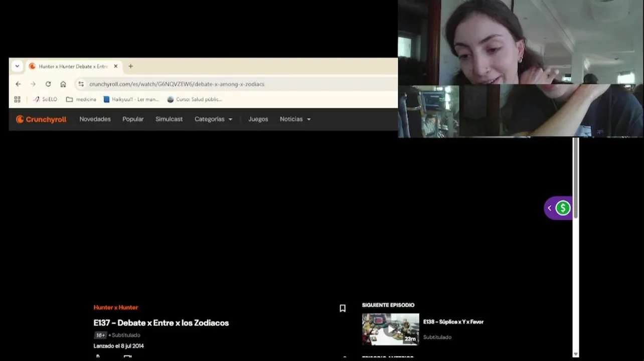The height and width of the screenshot is (361, 644).
Task: Click the webcam overlay of the person
Action: (521, 68)
